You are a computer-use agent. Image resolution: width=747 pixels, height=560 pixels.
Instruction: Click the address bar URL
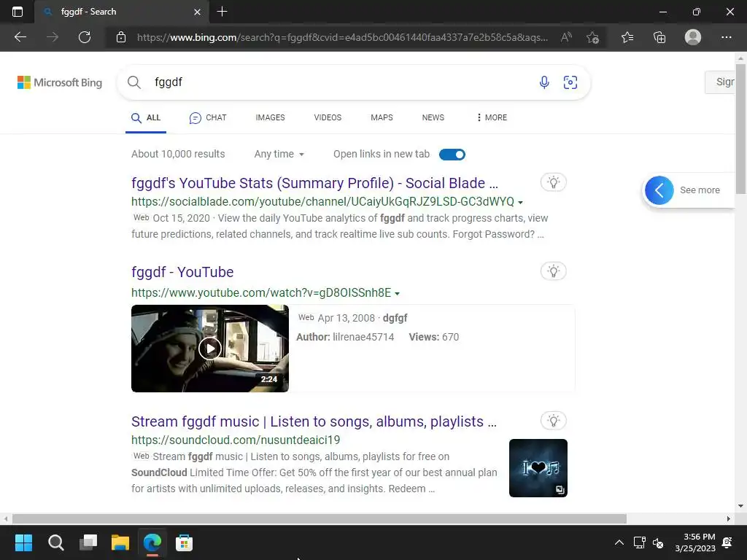[x=342, y=37]
